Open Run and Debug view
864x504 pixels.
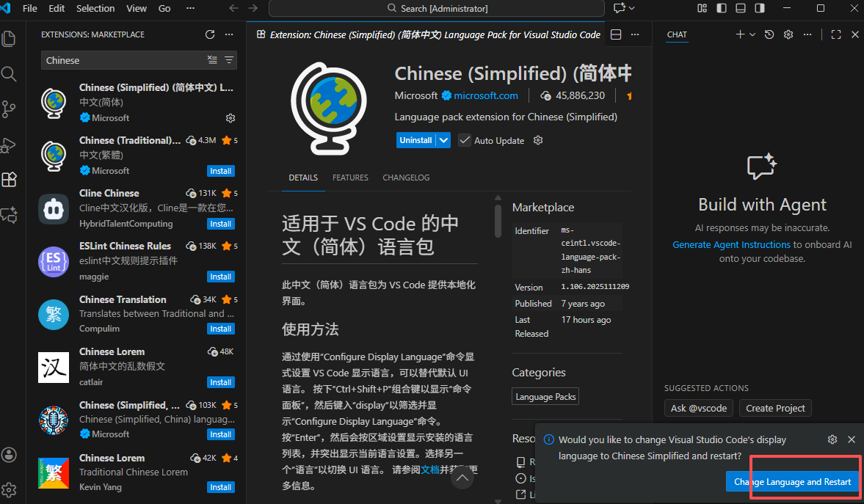coord(9,145)
